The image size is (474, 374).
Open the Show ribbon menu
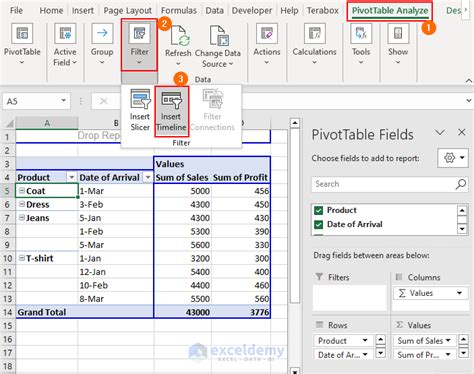tap(398, 44)
